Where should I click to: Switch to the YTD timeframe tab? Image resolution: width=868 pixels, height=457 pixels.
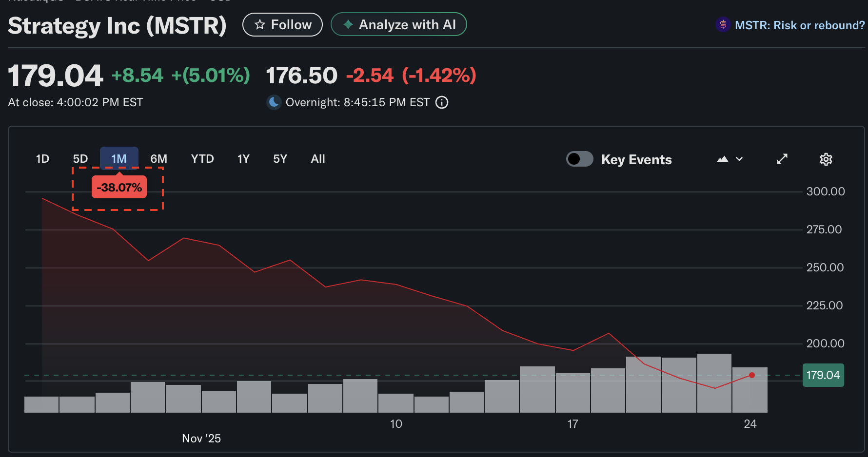point(202,158)
